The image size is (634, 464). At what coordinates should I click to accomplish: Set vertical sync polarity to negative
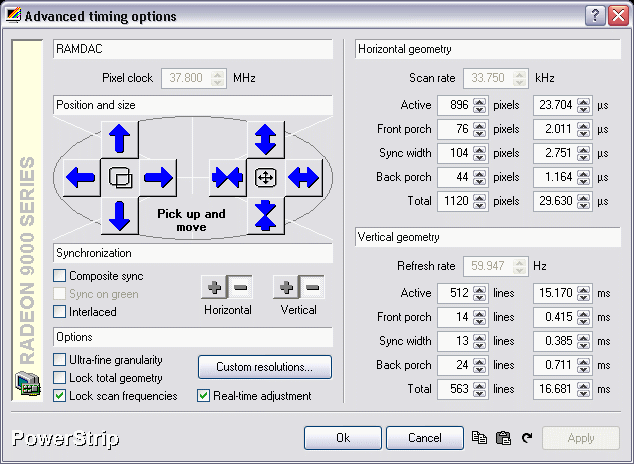pyautogui.click(x=311, y=288)
